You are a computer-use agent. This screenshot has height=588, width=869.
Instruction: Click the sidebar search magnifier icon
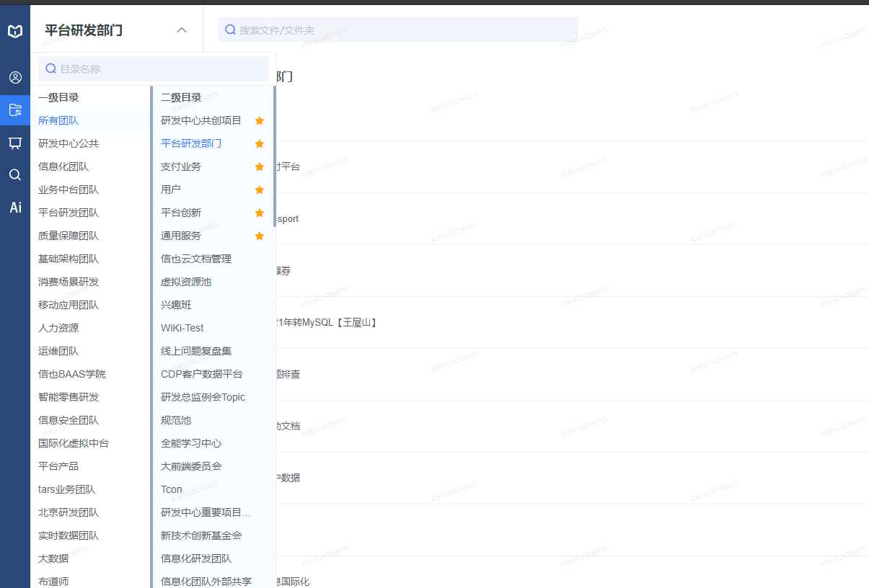15,174
